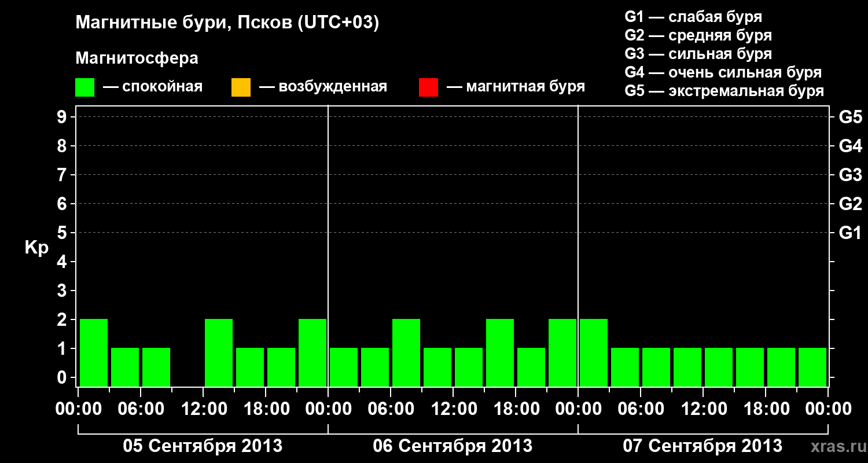Click the 06:00 time label of 06 Сентября
Viewport: 868px width, 463px height.
[391, 409]
